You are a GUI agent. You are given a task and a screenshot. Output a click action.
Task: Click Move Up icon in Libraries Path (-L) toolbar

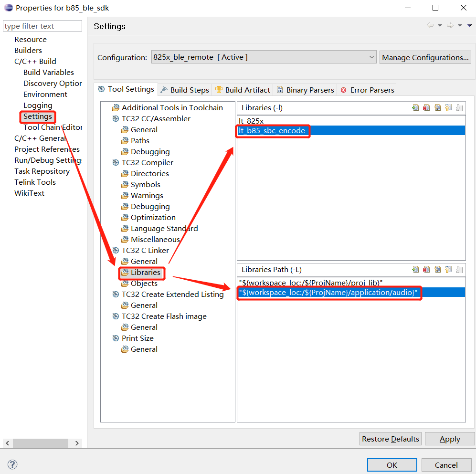click(x=448, y=270)
